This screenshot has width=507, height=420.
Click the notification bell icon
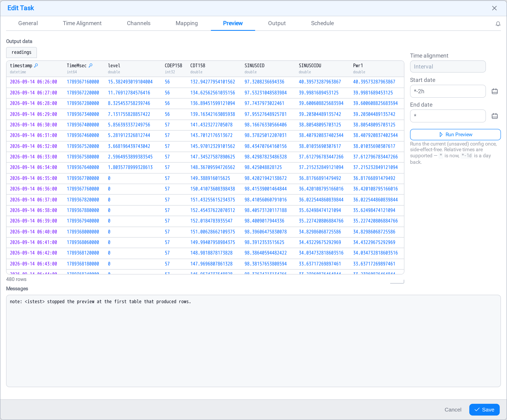point(498,24)
